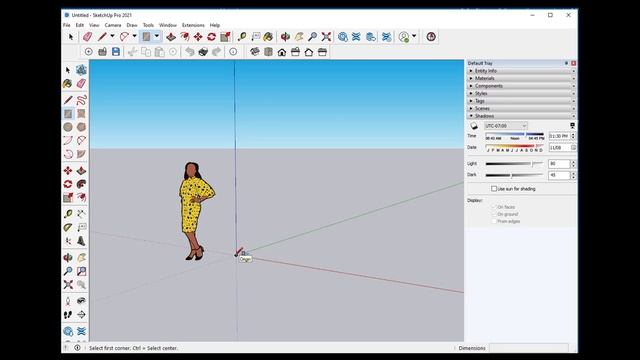Select the Polygon tool in left toolbar
The image size is (640, 360).
coord(82,127)
